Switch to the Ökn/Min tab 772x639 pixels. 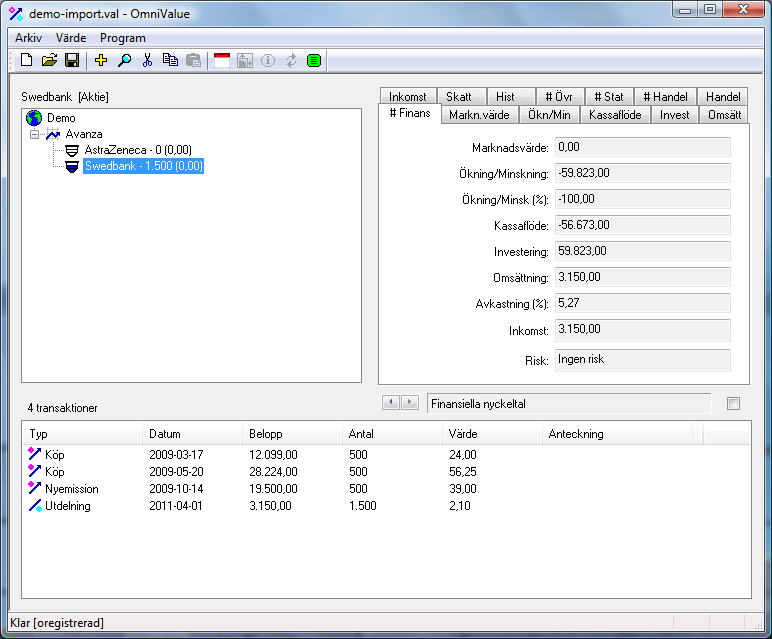point(549,115)
